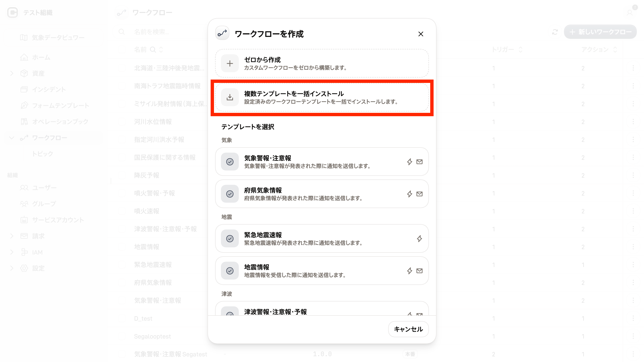Viewport: 644px width, 362px height.
Task: Click 新しいワークフロー button in background page
Action: [x=600, y=32]
